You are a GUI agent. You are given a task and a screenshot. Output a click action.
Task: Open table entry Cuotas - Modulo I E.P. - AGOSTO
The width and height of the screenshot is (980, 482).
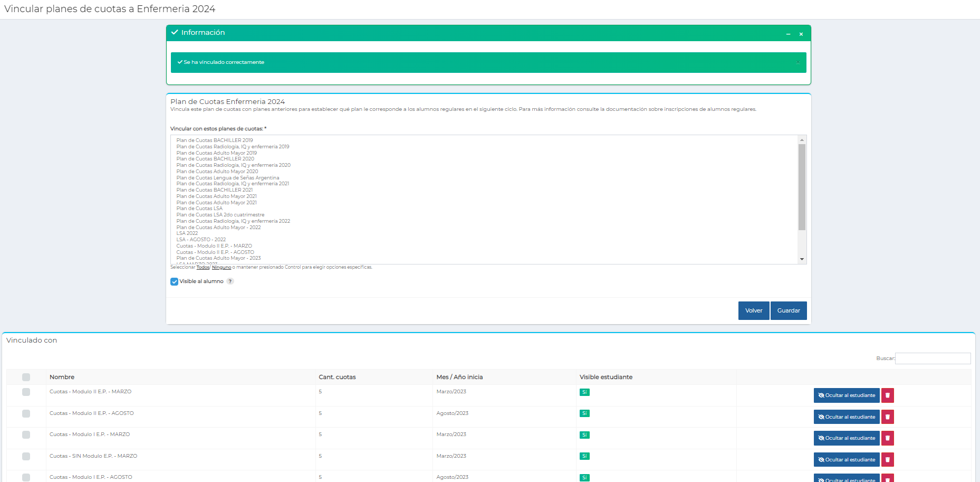tap(91, 477)
